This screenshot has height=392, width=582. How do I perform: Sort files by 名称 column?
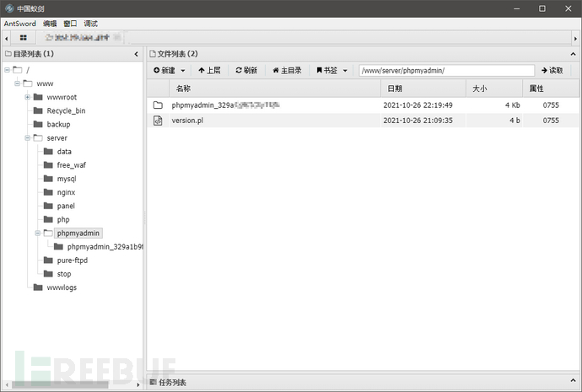coord(275,89)
